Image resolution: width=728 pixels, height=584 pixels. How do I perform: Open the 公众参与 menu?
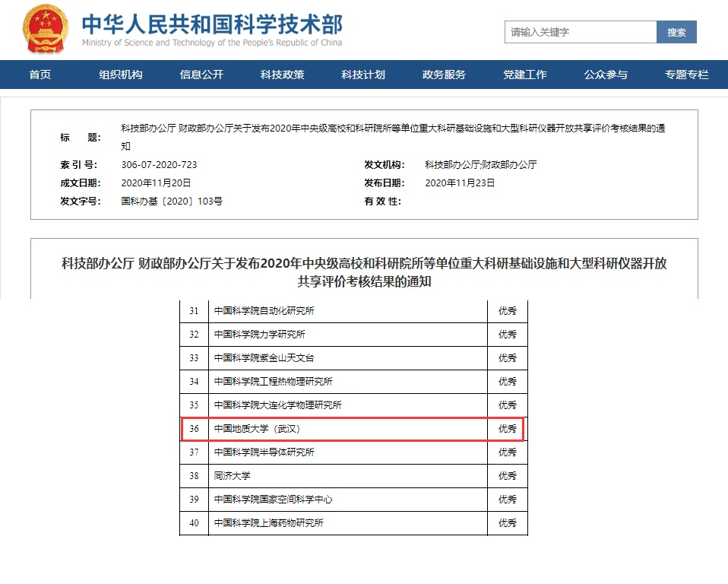coord(606,75)
